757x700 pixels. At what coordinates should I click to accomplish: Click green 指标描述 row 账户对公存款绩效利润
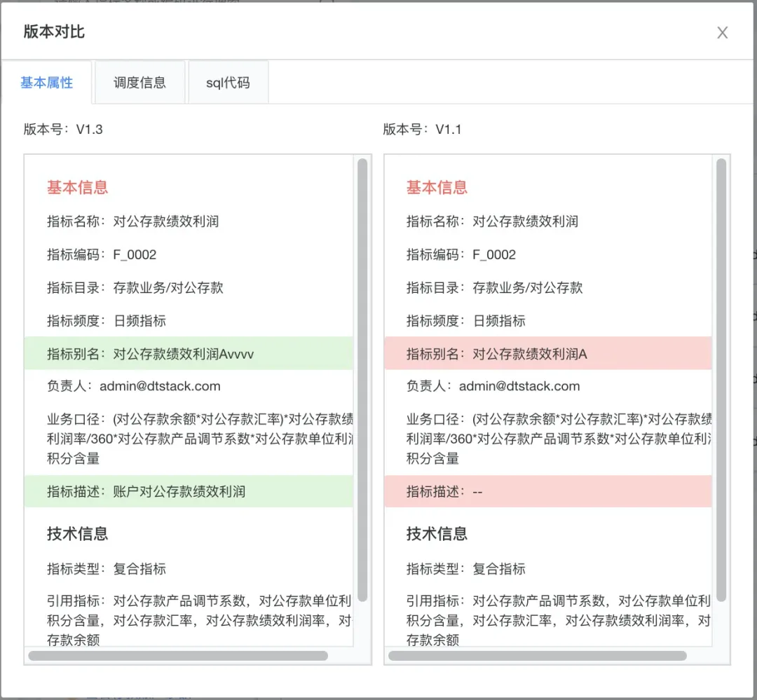coord(188,491)
